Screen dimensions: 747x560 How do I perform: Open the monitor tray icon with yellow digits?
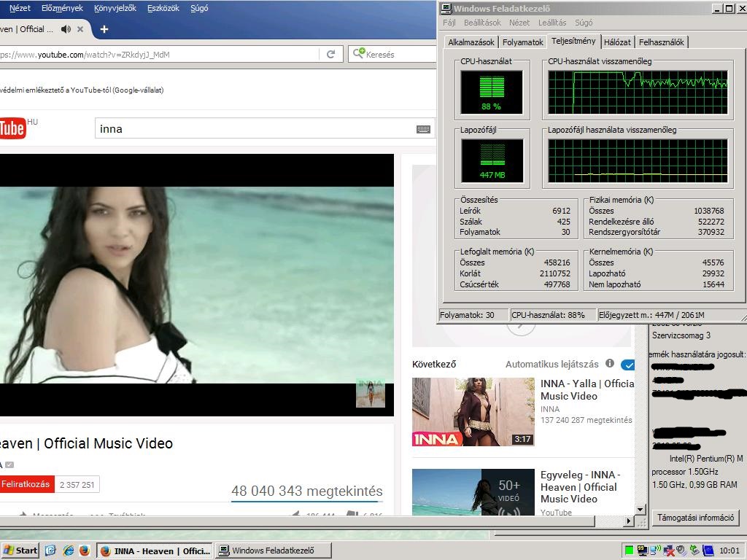(642, 551)
